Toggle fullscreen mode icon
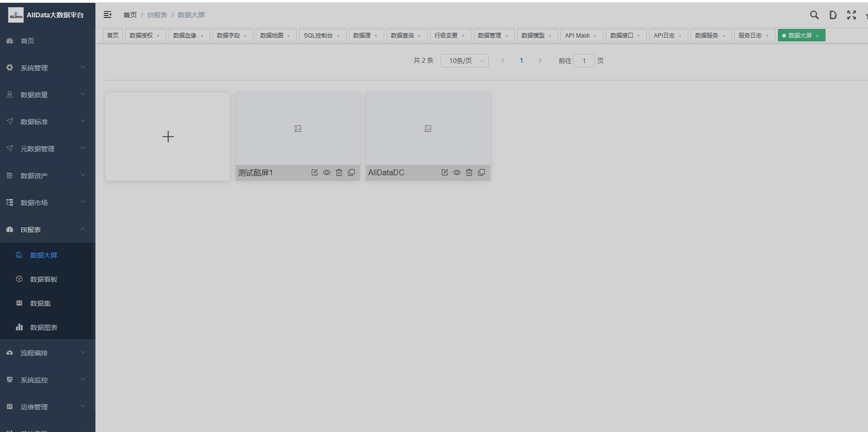This screenshot has width=868, height=432. coord(852,15)
